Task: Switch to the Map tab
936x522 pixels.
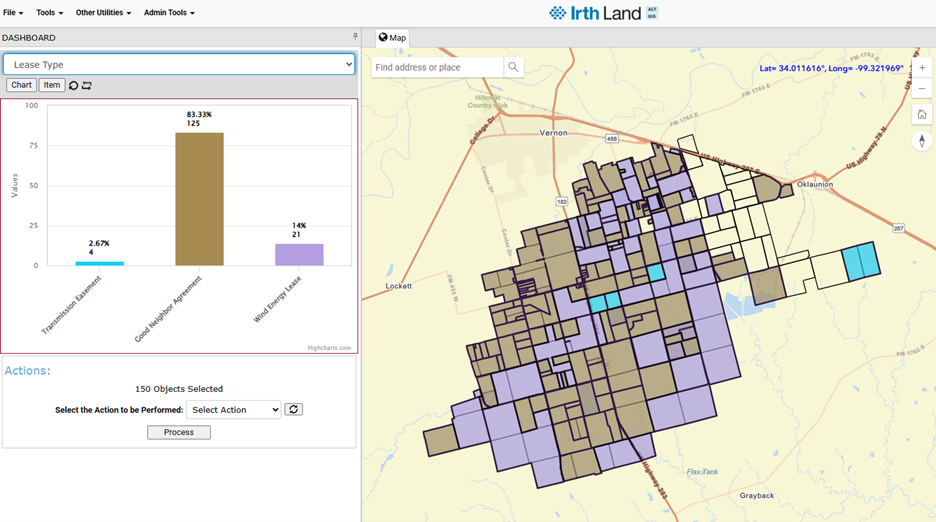Action: click(x=392, y=38)
